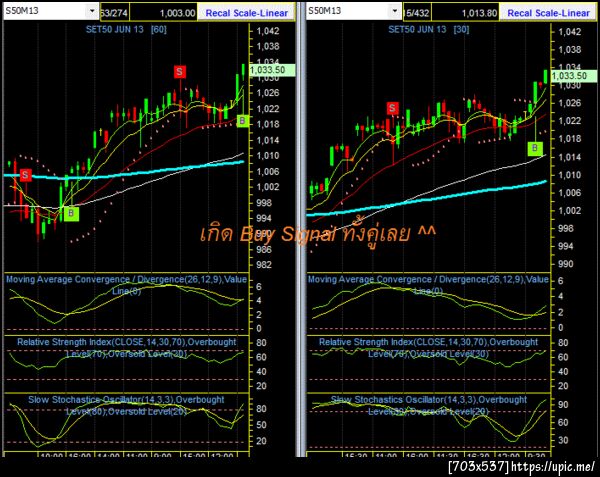
Task: Click Recal Scale-Linear on the right chart
Action: [x=548, y=13]
